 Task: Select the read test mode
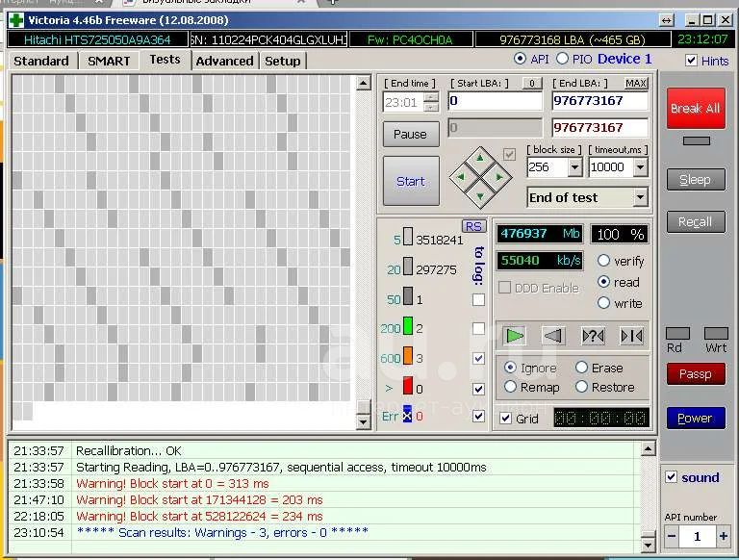[603, 282]
